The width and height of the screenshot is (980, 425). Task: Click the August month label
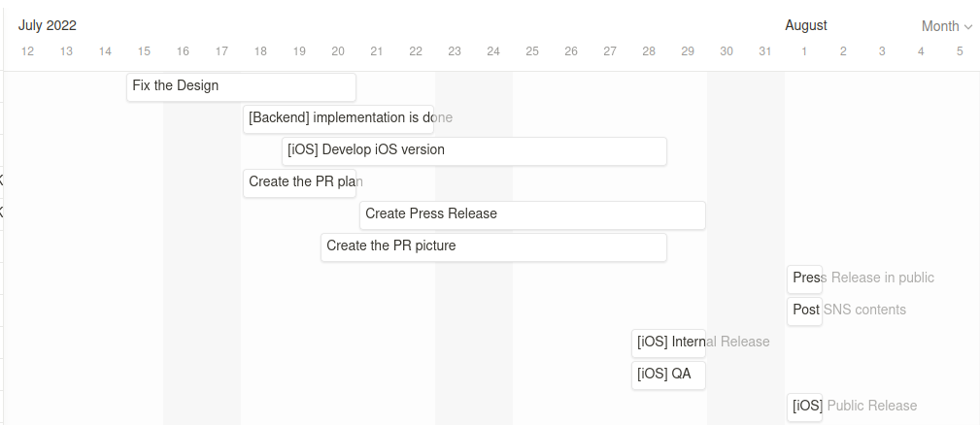coord(806,25)
